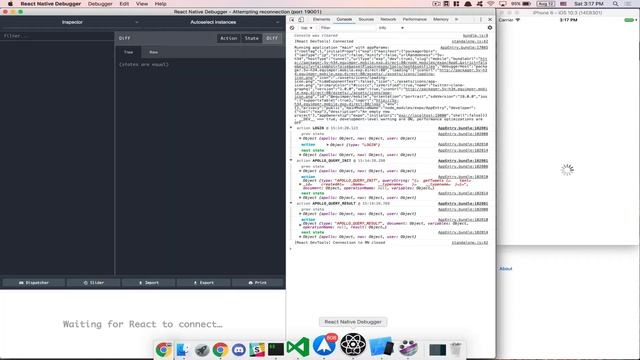The height and width of the screenshot is (360, 640).
Task: Open the View menu
Action: [142, 4]
